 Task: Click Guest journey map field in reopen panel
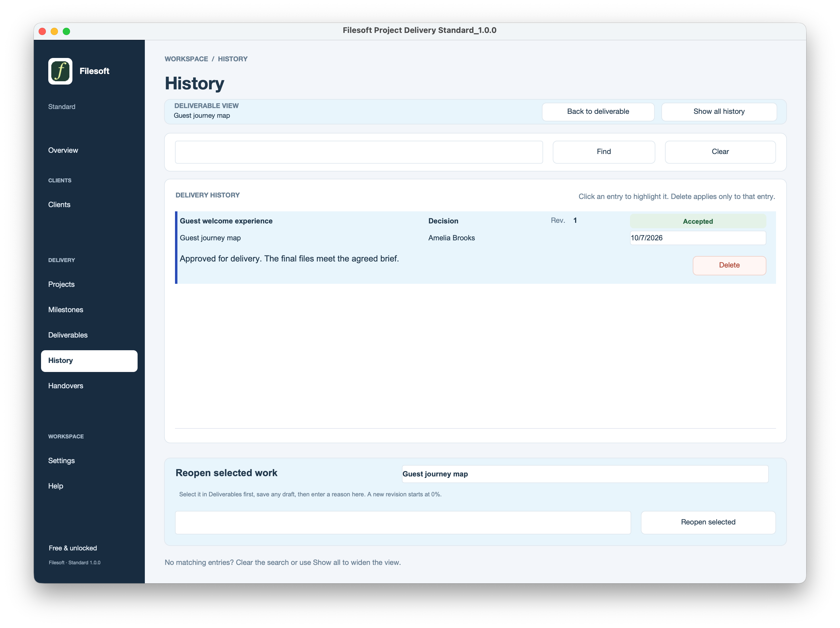click(x=585, y=474)
